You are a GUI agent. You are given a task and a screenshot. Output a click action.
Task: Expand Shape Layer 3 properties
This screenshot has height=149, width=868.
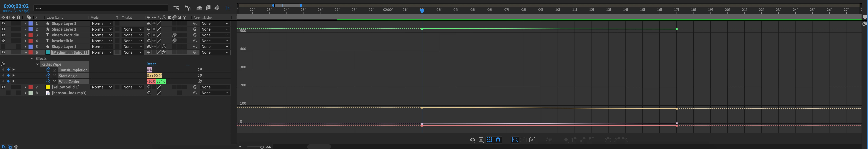pos(25,24)
